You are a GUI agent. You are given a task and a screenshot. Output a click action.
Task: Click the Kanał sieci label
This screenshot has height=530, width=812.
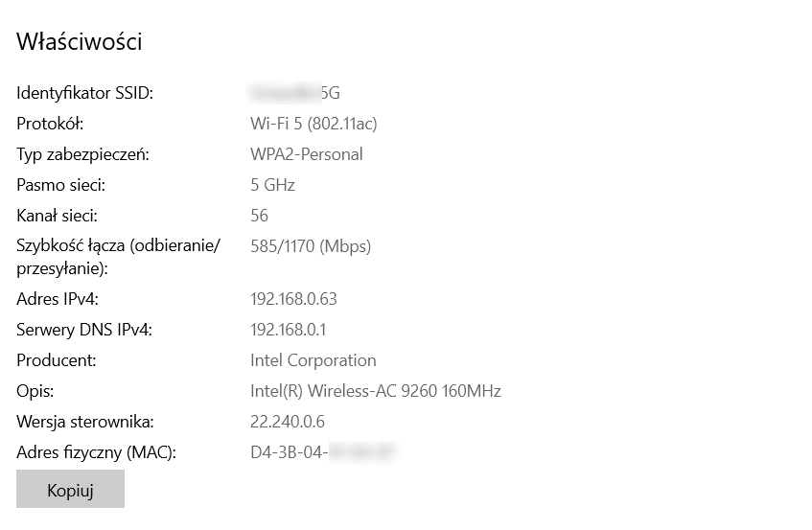(x=58, y=216)
